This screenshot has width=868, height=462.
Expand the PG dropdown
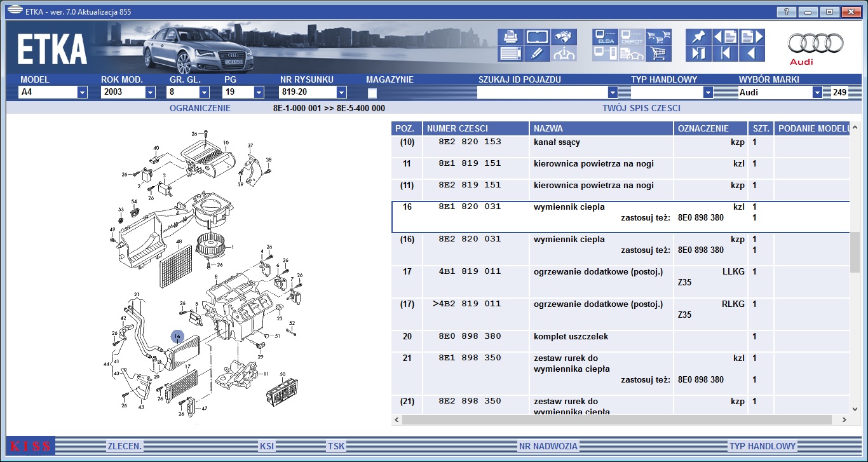pyautogui.click(x=259, y=92)
